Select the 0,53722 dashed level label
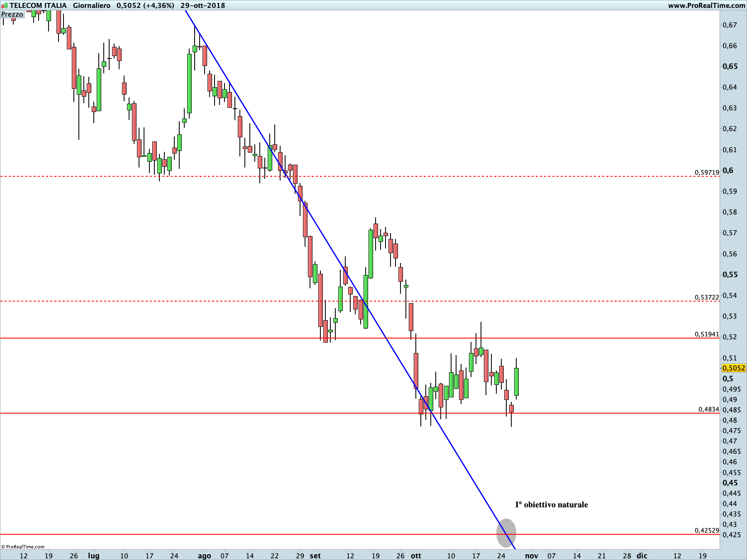 [707, 297]
